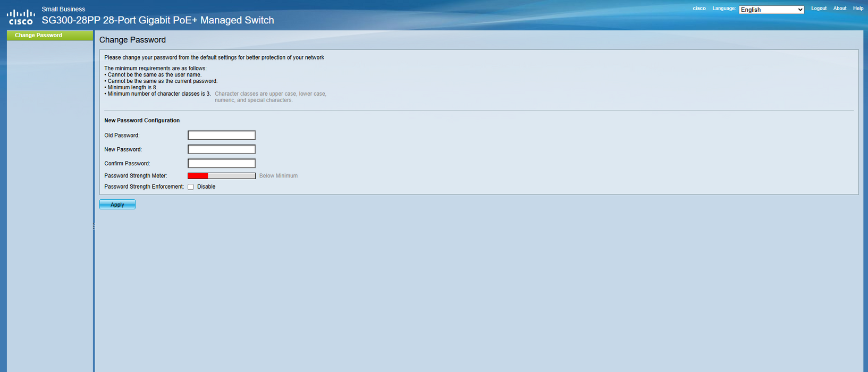Click the 'Small Business' header text
This screenshot has height=372, width=868.
[63, 9]
